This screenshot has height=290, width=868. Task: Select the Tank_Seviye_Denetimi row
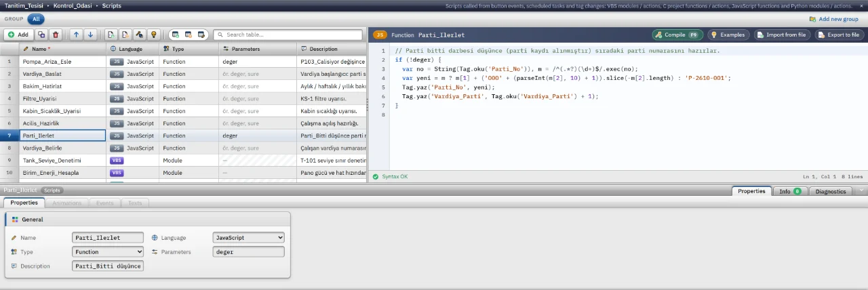(183, 160)
